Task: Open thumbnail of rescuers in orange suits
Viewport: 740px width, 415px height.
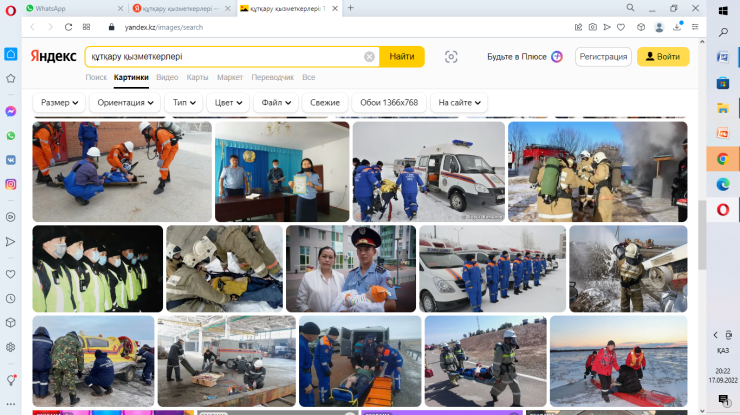Action: click(122, 172)
